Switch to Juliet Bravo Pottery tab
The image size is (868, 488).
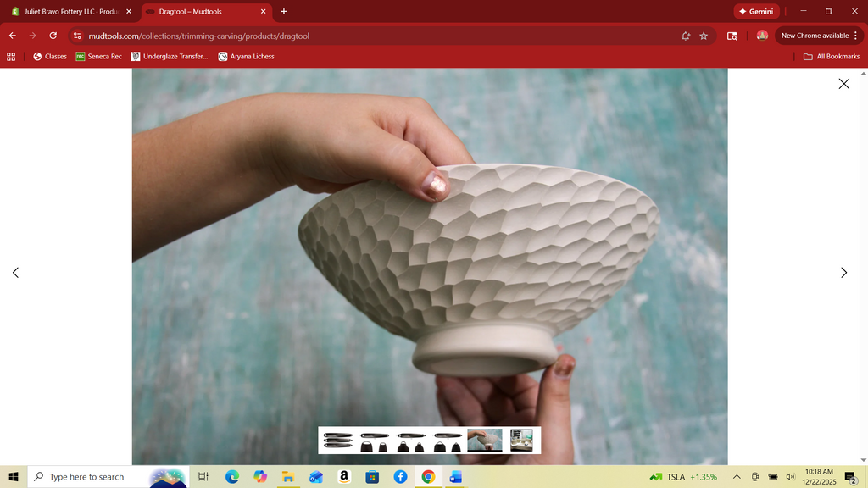[68, 12]
